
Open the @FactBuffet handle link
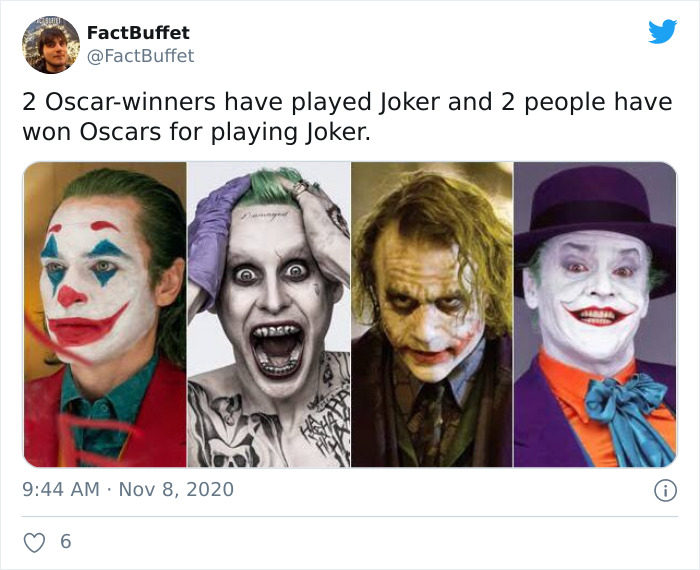point(141,56)
